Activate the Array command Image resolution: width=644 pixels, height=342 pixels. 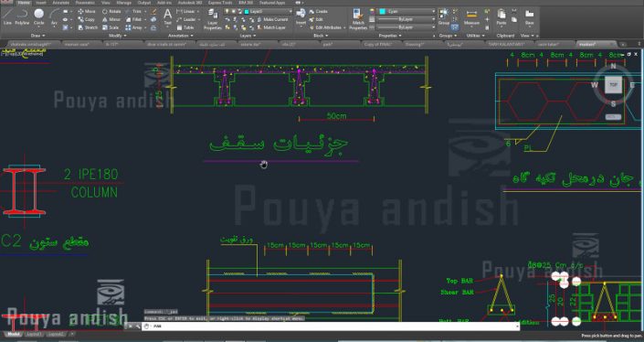pos(134,27)
